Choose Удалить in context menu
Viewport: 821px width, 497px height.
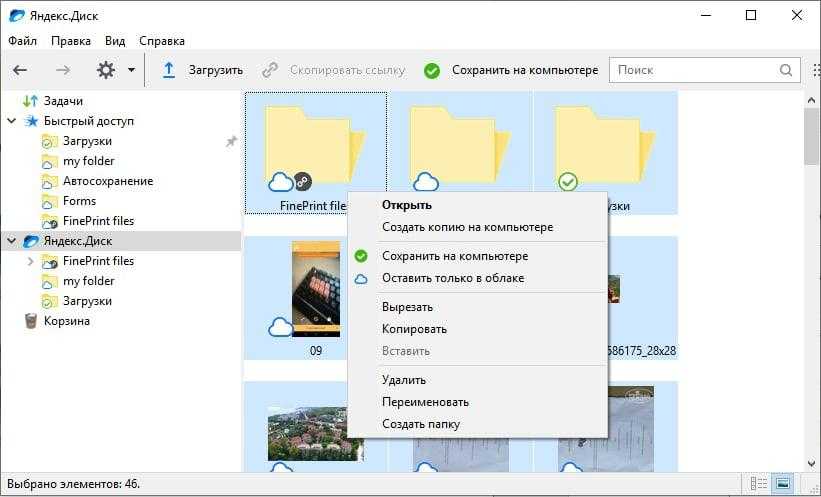pos(477,380)
